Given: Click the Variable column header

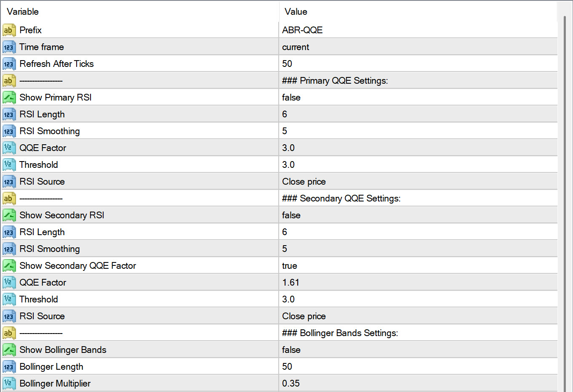Looking at the screenshot, I should 23,11.
